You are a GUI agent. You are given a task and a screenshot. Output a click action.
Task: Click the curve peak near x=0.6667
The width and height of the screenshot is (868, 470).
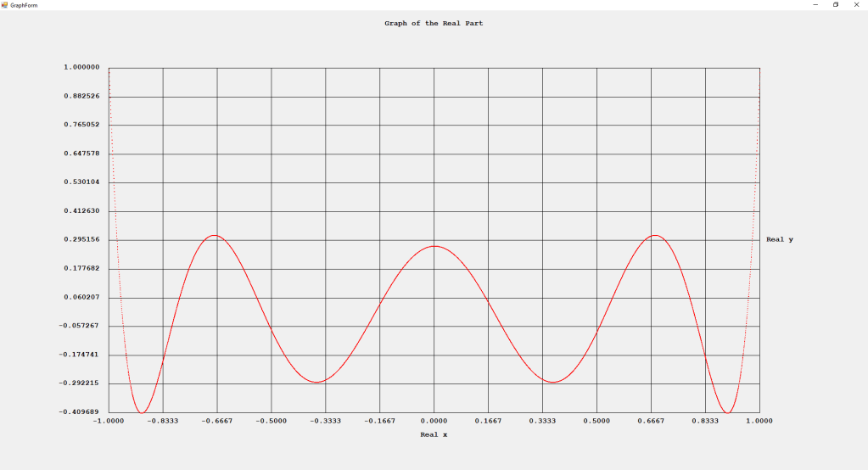(653, 236)
